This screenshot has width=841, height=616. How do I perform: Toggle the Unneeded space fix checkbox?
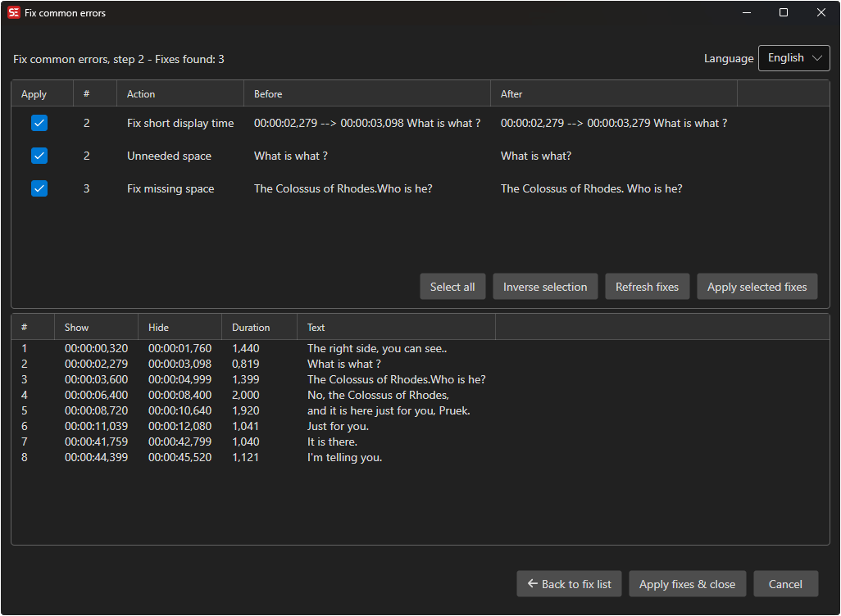pos(39,156)
